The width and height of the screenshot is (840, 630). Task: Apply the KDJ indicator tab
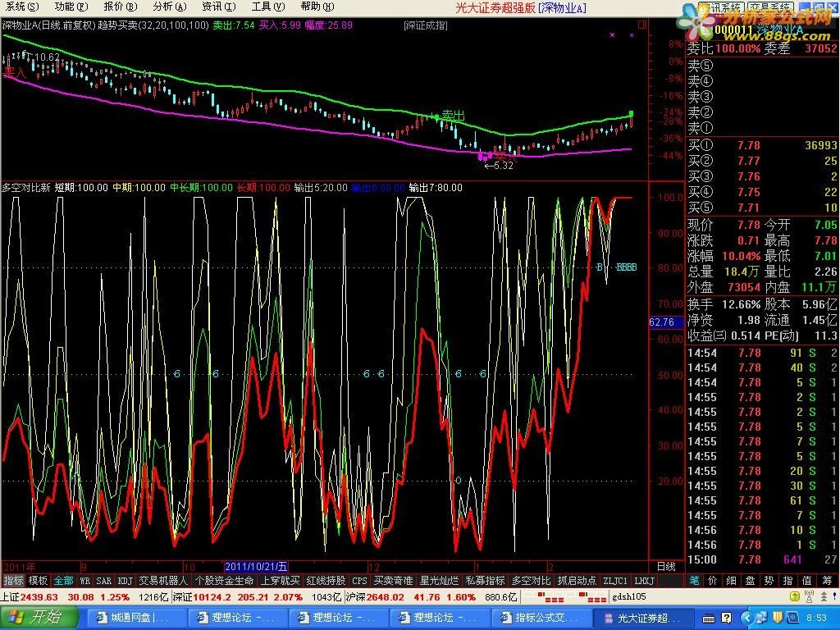click(125, 581)
